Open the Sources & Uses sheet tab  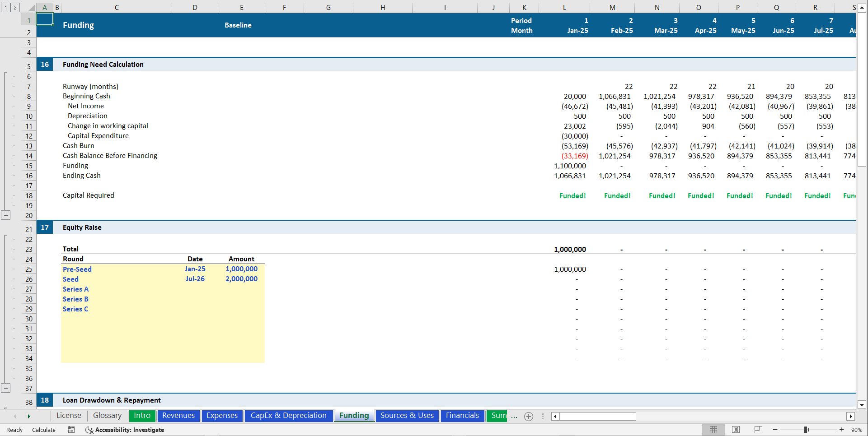[407, 415]
